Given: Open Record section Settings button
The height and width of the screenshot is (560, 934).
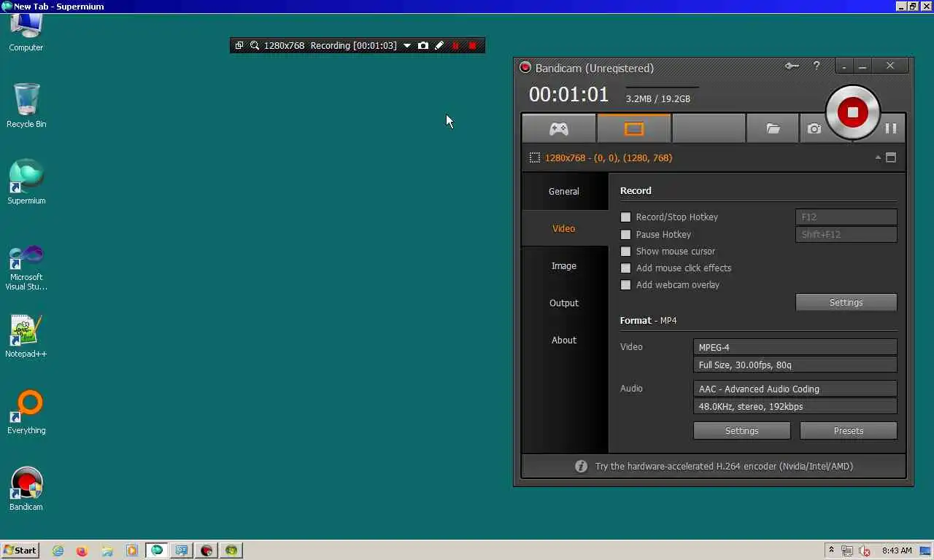Looking at the screenshot, I should 846,302.
